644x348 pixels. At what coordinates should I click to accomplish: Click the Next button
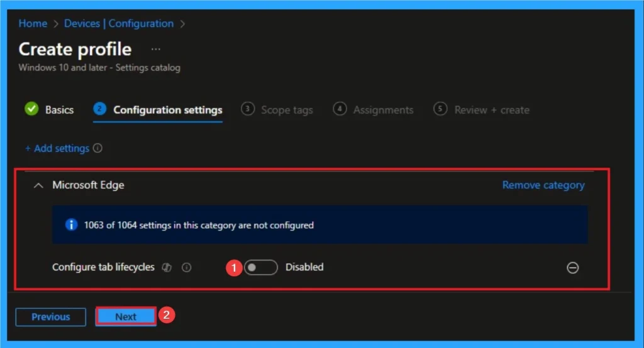point(126,317)
